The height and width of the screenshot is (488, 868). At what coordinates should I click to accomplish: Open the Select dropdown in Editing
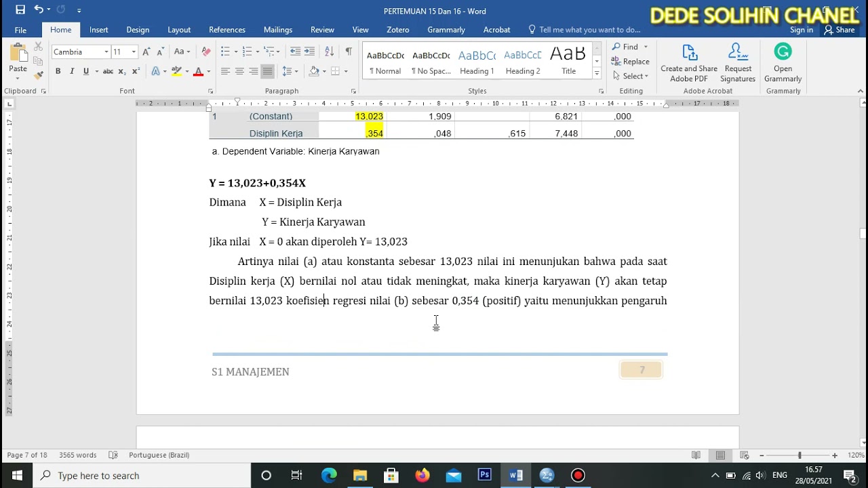630,76
